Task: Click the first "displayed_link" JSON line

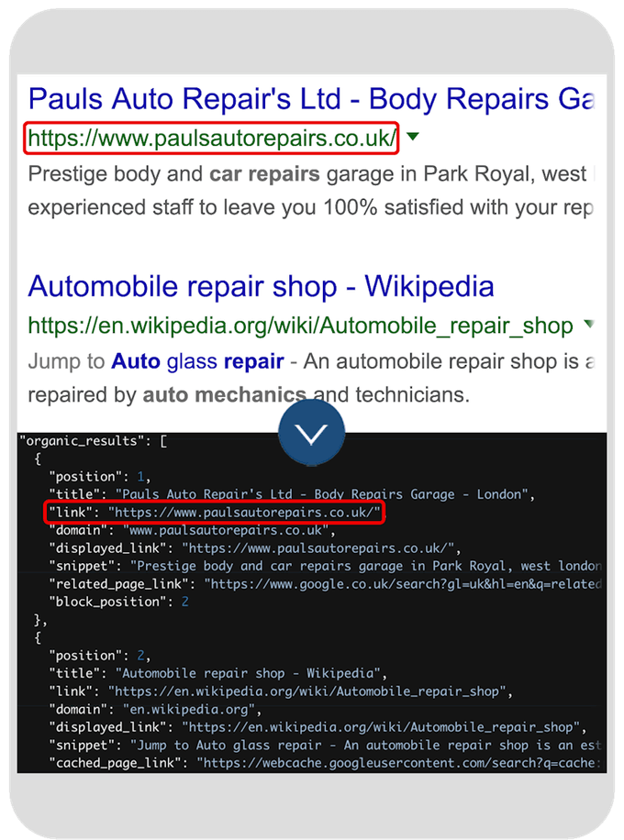Action: (x=254, y=548)
